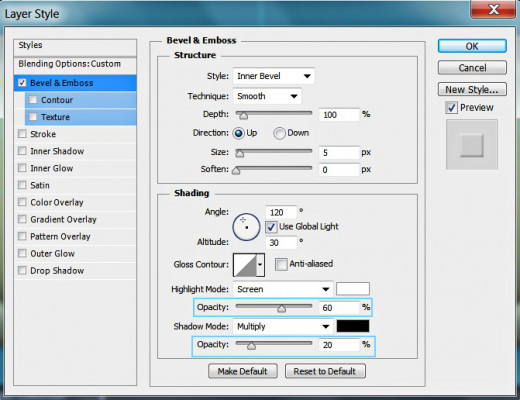The width and height of the screenshot is (520, 400).
Task: Enable the Texture sub-option checkbox
Action: click(x=33, y=117)
